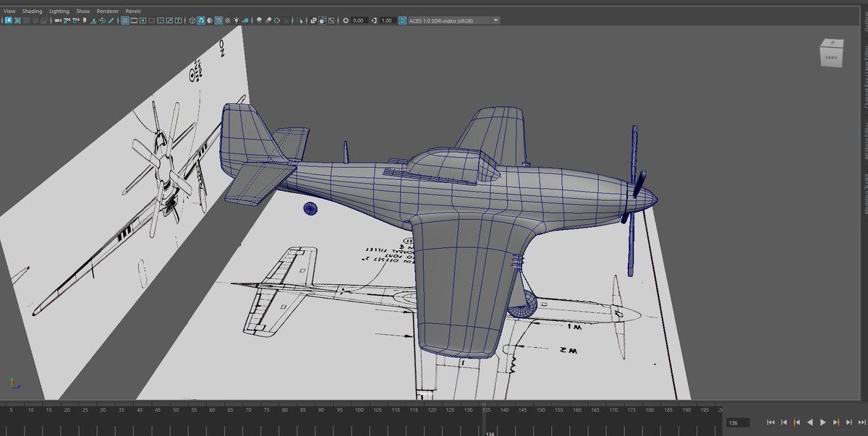The width and height of the screenshot is (868, 436).
Task: Toggle the viewport Grid display
Action: click(x=124, y=20)
